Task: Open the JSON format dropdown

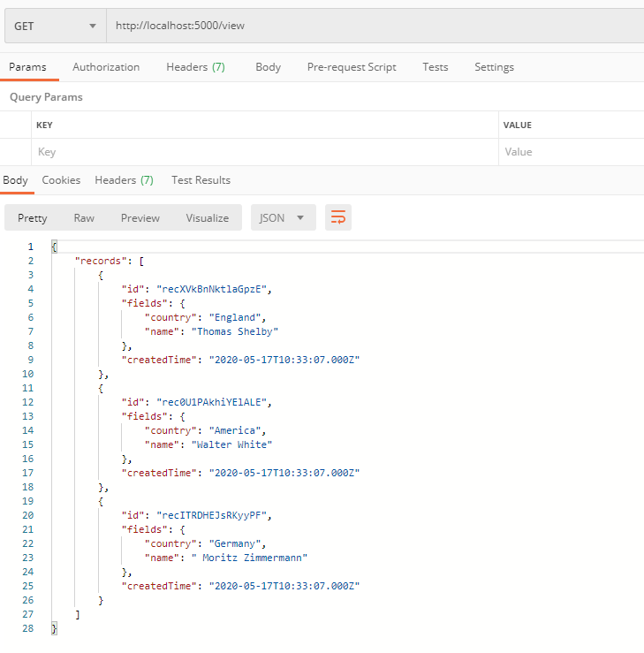Action: (x=283, y=217)
